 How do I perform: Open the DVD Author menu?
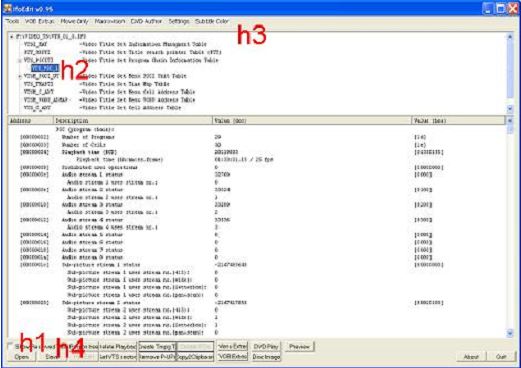tap(146, 21)
